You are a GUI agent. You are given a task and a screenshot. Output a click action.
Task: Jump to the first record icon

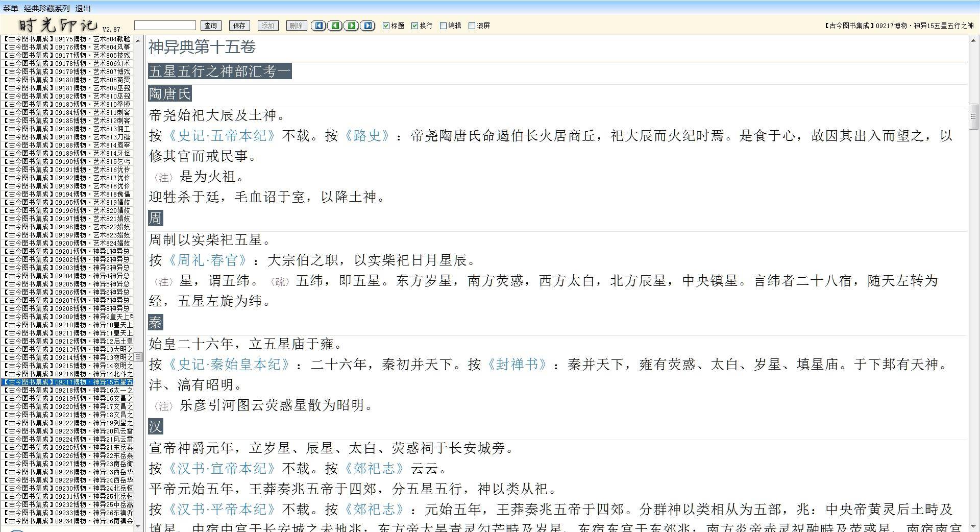318,26
